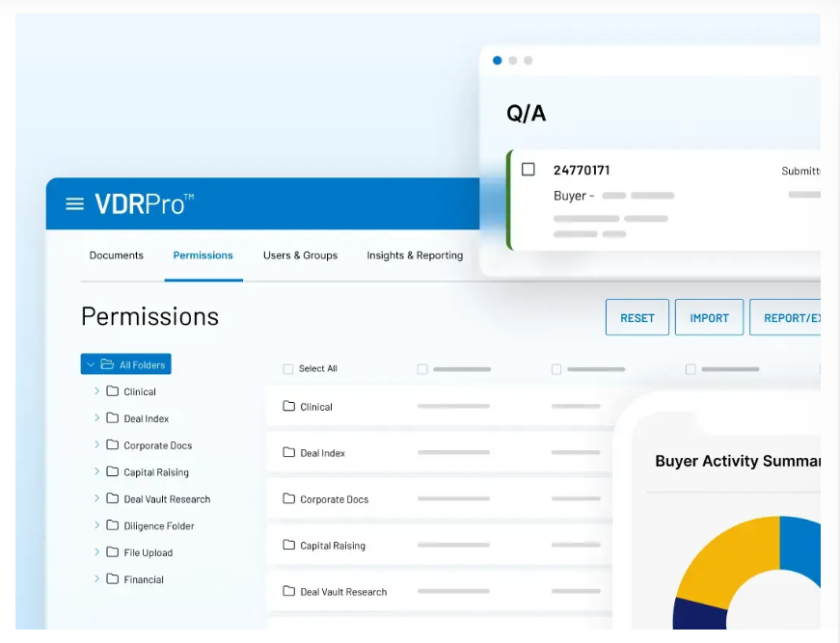Expand the Clinical folder chevron
840x643 pixels.
click(x=97, y=391)
